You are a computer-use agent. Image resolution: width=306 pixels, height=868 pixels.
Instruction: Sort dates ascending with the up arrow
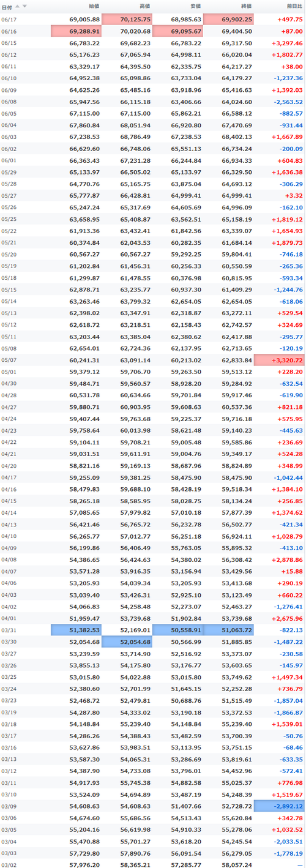click(17, 6)
